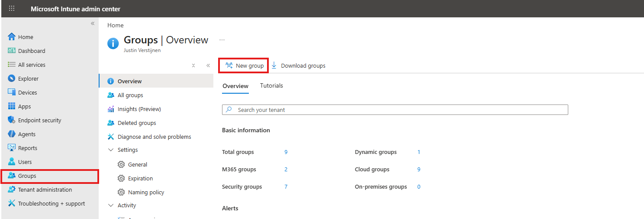This screenshot has height=219, width=644.
Task: Click the Deleted groups icon
Action: coord(111,123)
